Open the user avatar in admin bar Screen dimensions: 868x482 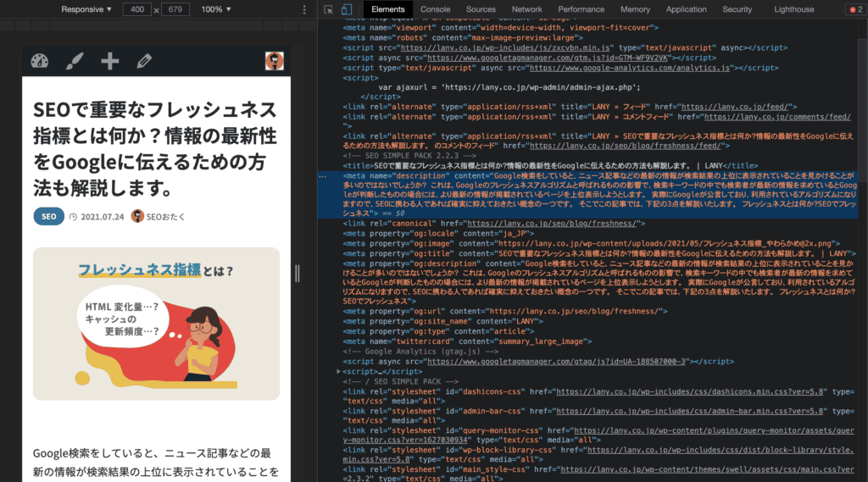(274, 61)
